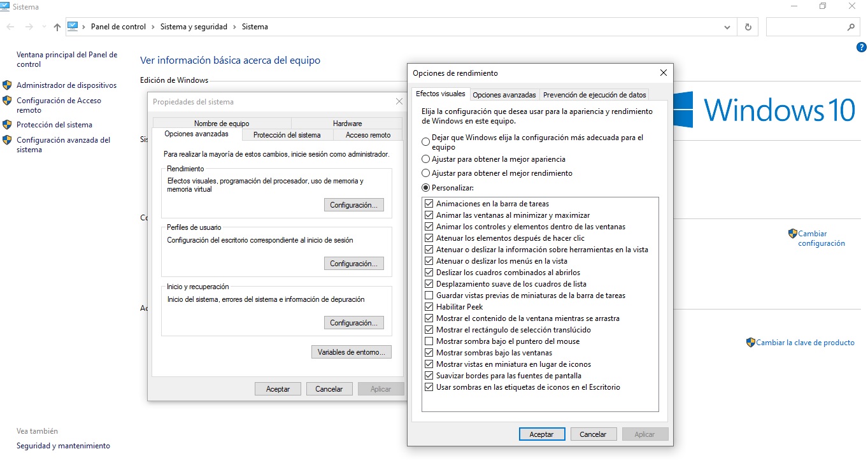Uncheck 'Desplazamiento suave de los cuadros de lista'
Image resolution: width=868 pixels, height=463 pixels.
pos(429,284)
